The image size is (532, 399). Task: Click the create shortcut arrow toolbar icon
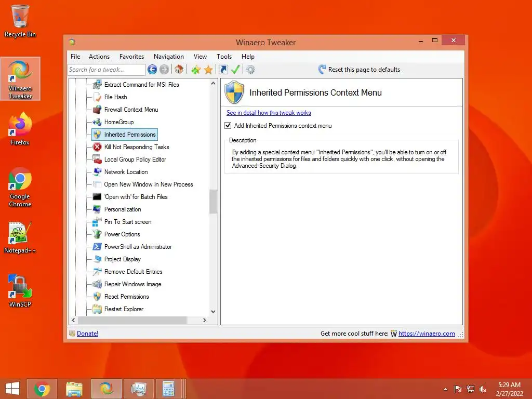pyautogui.click(x=223, y=70)
